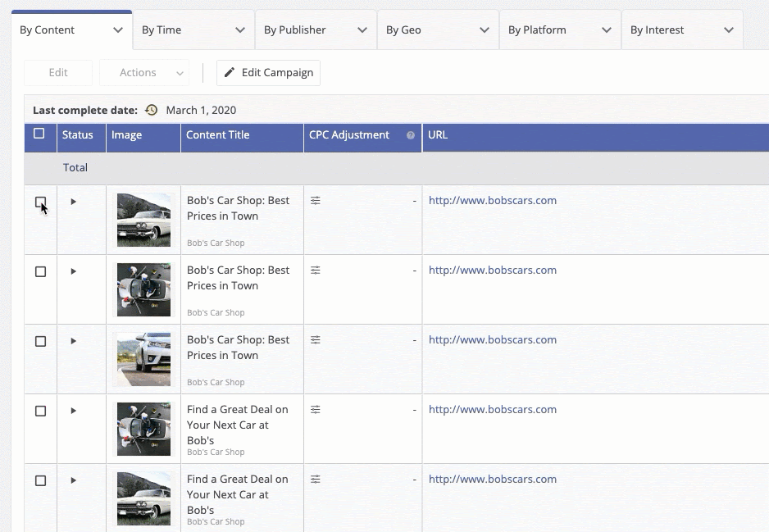
Task: Click CPC adjustment sliders icon in fourth row
Action: (316, 409)
